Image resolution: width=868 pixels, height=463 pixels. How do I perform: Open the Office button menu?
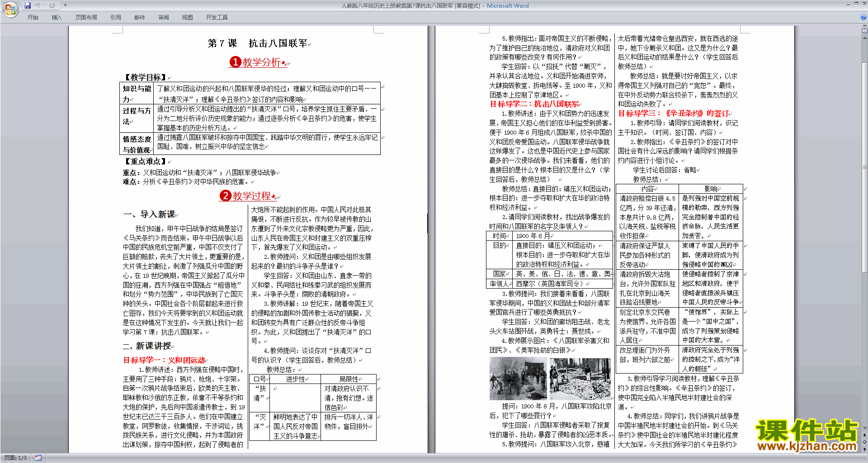[x=10, y=9]
